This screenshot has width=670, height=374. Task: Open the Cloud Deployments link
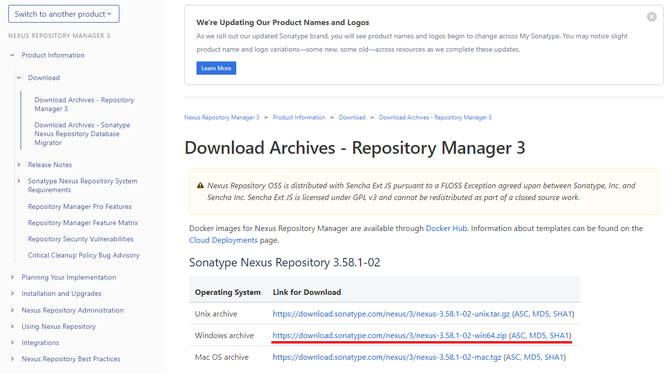point(223,240)
